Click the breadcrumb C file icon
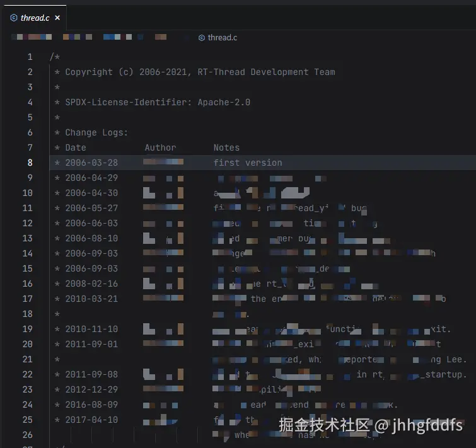 click(202, 38)
